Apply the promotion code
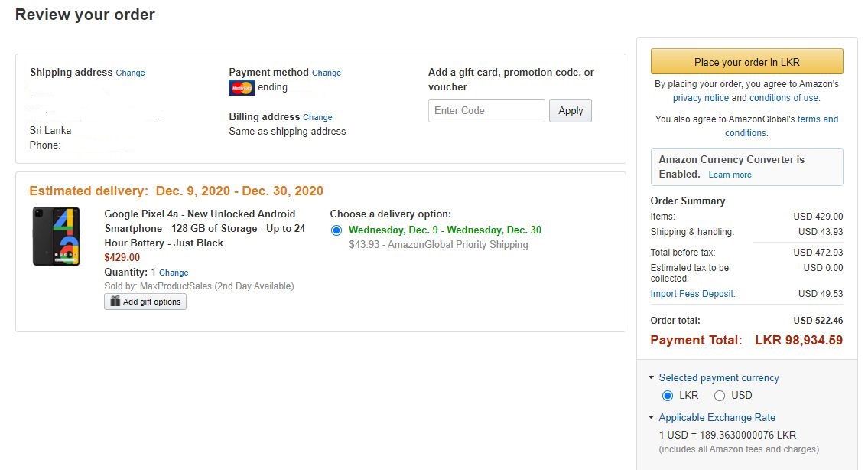This screenshot has height=470, width=868. pyautogui.click(x=571, y=111)
